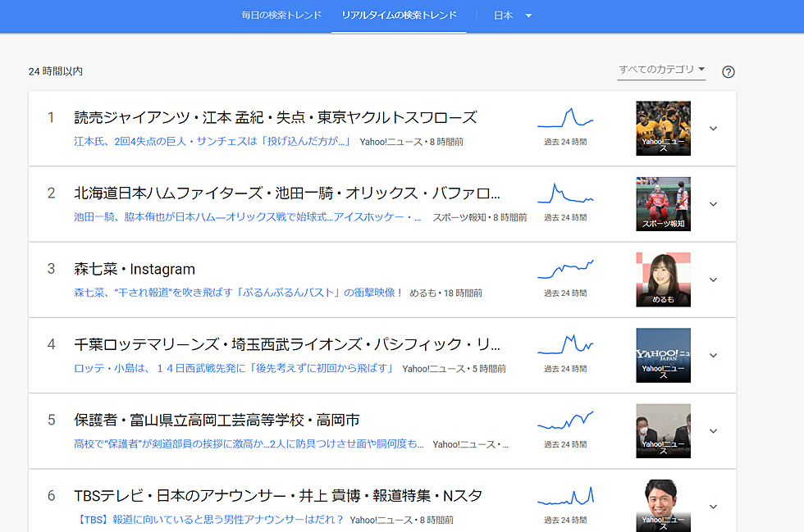Open article link 高校で保護者が剣道部員の挨拶に激高
The height and width of the screenshot is (532, 804).
[249, 443]
